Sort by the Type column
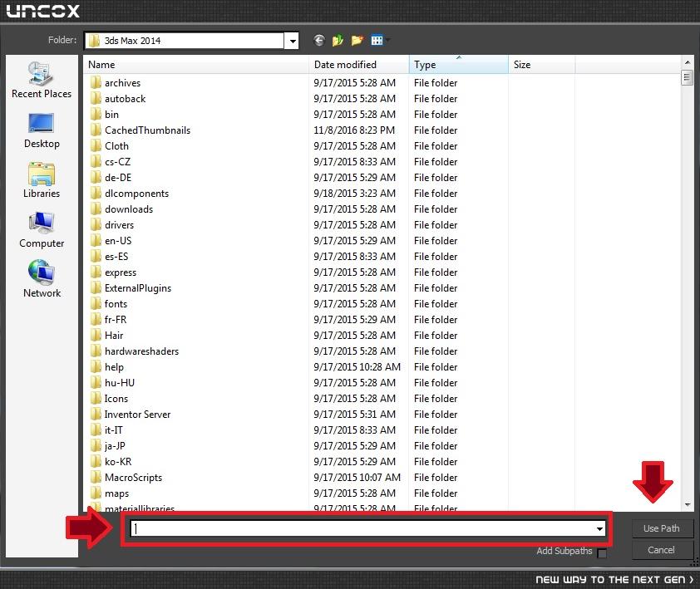The width and height of the screenshot is (700, 589). [458, 65]
